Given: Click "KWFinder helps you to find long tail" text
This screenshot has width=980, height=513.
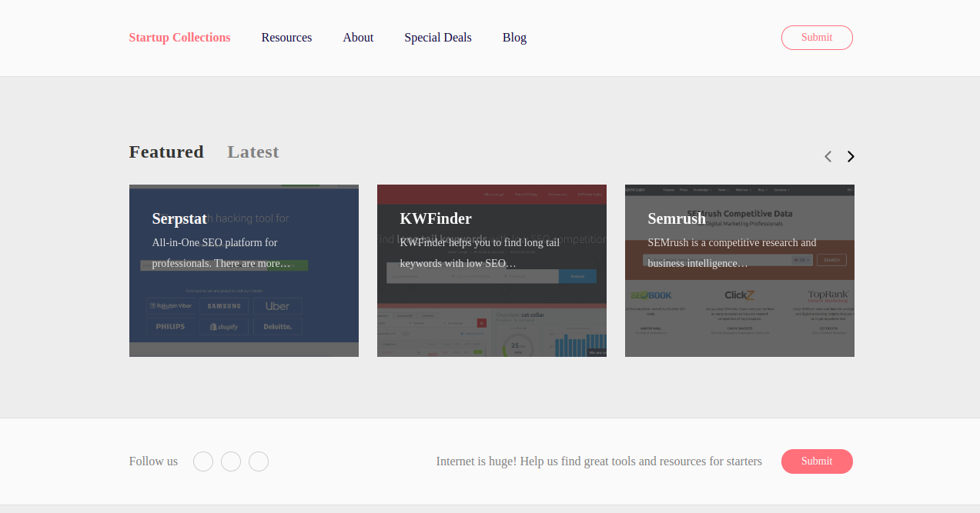Looking at the screenshot, I should pos(480,242).
